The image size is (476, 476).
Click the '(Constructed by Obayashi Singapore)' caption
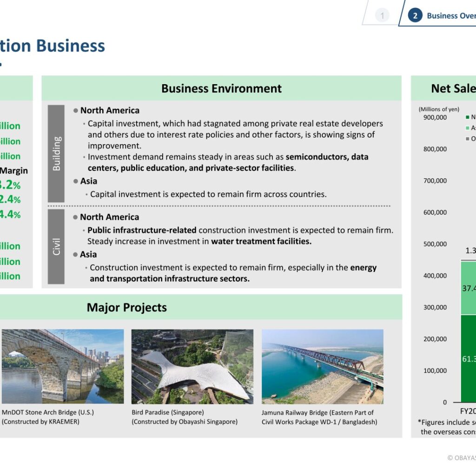(185, 421)
